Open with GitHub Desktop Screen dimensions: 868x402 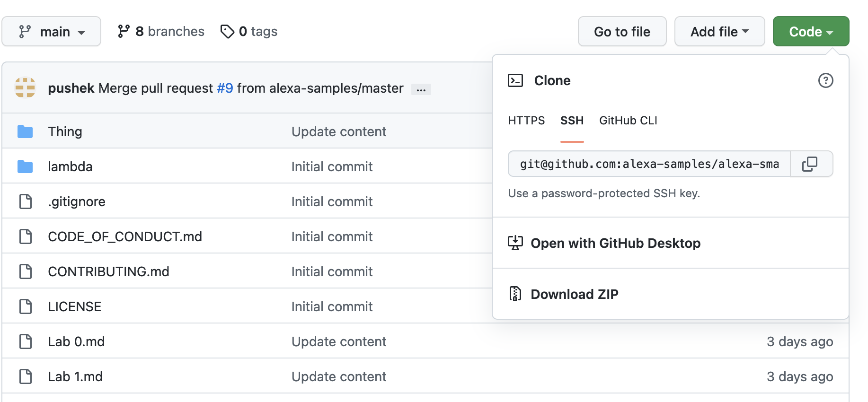pyautogui.click(x=615, y=243)
